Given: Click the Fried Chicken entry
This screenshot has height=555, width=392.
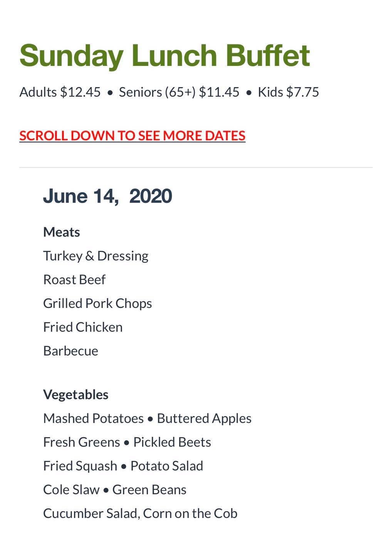Looking at the screenshot, I should [x=83, y=327].
